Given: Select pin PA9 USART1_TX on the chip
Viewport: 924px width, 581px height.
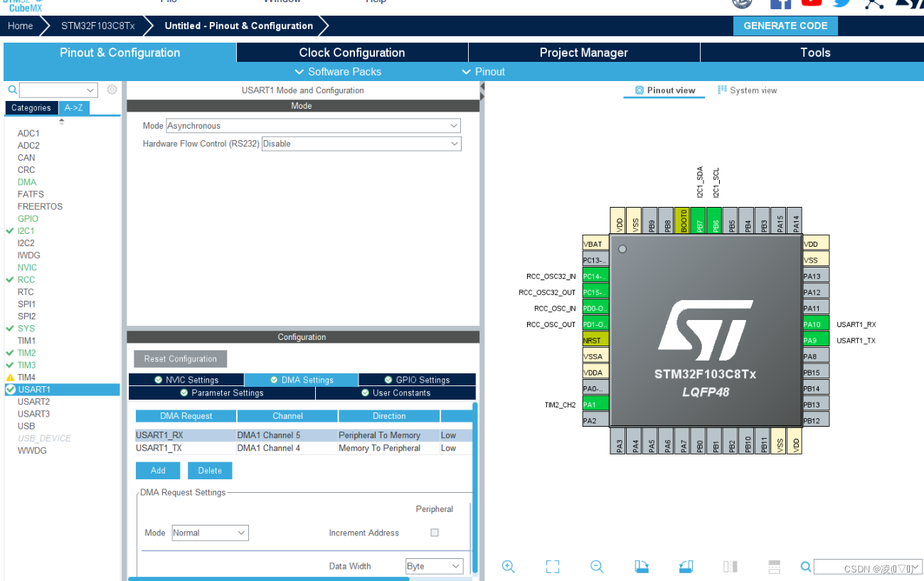Looking at the screenshot, I should coord(817,341).
